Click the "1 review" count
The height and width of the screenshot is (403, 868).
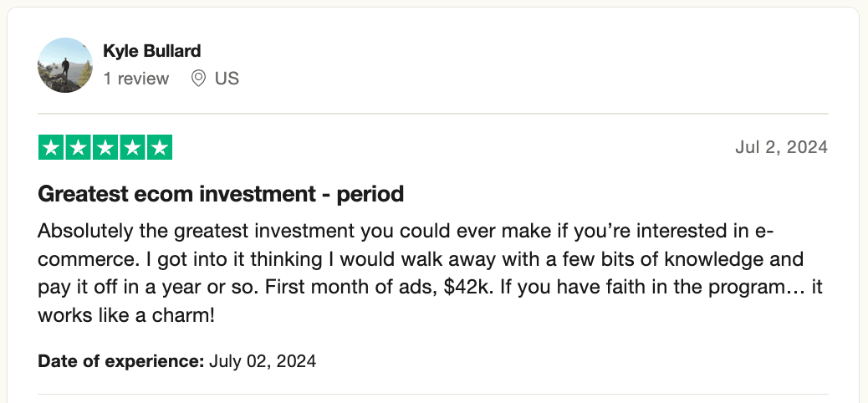135,79
